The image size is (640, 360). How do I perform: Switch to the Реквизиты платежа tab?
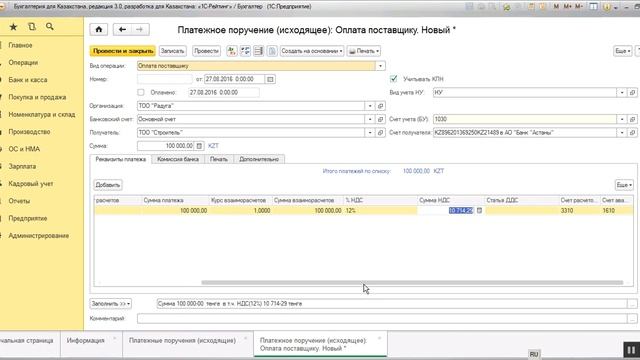(120, 159)
